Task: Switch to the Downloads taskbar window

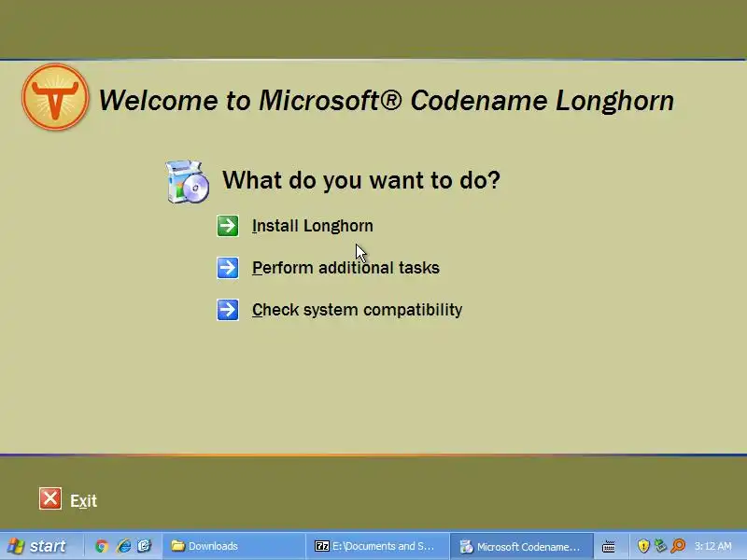Action: click(x=233, y=546)
